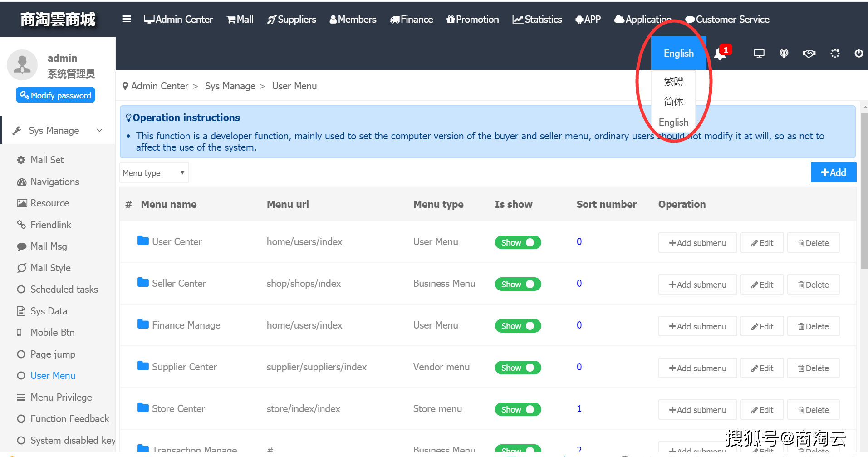This screenshot has height=457, width=868.
Task: Click the loading spinner clear-cache icon
Action: (x=835, y=54)
